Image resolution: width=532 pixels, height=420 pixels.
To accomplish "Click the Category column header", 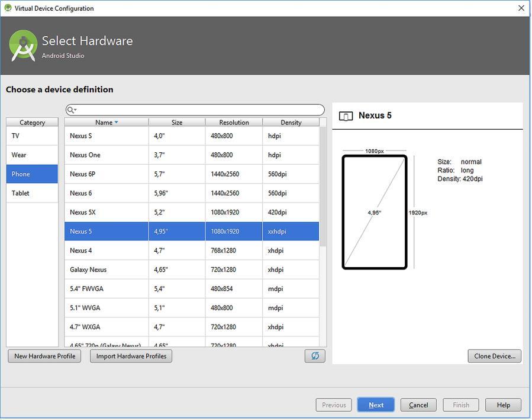I will (32, 122).
